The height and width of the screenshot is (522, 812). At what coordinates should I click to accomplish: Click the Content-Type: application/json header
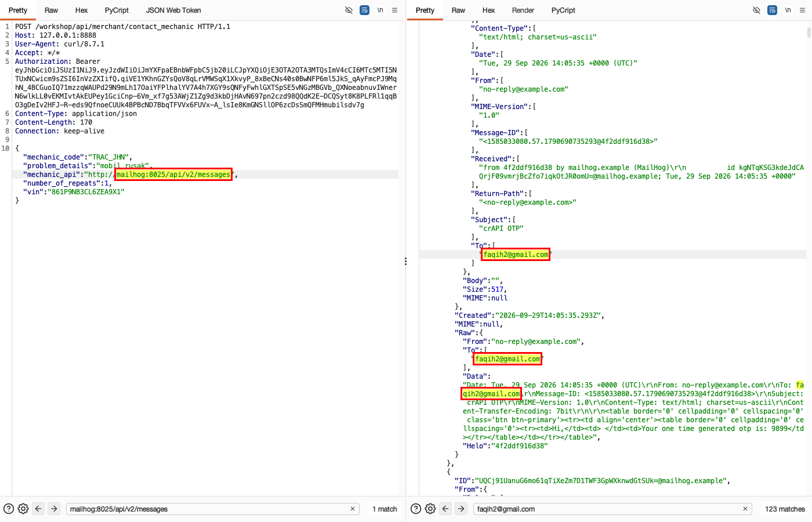click(76, 114)
